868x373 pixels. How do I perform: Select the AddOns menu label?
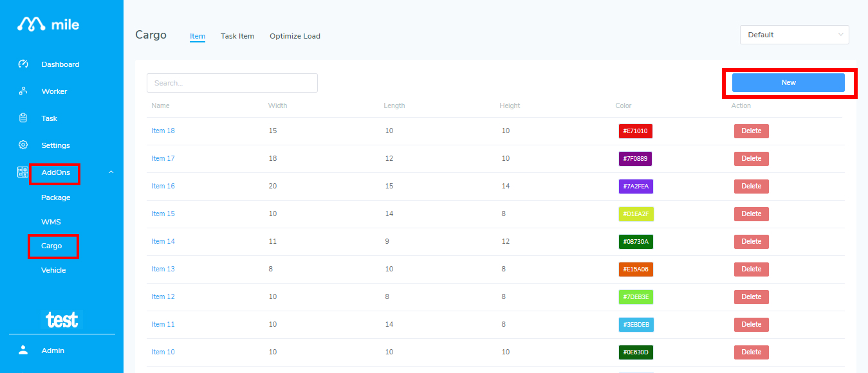(x=55, y=172)
